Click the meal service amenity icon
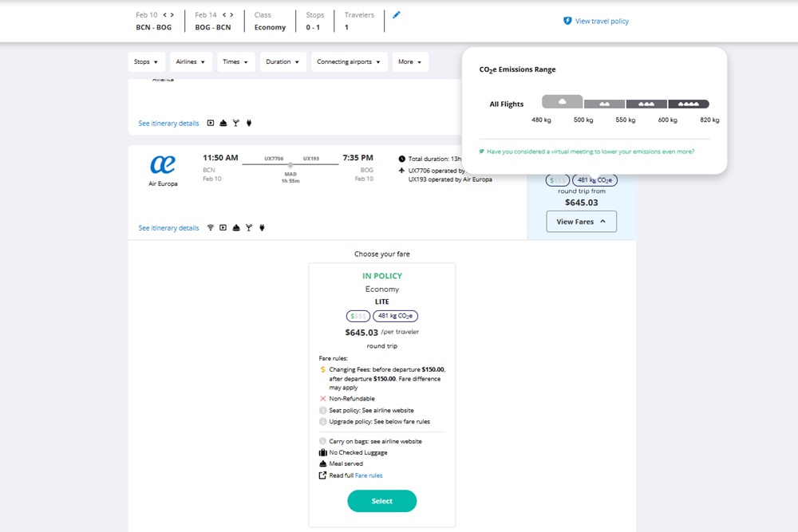Viewport: 798px width, 532px height. pos(236,227)
